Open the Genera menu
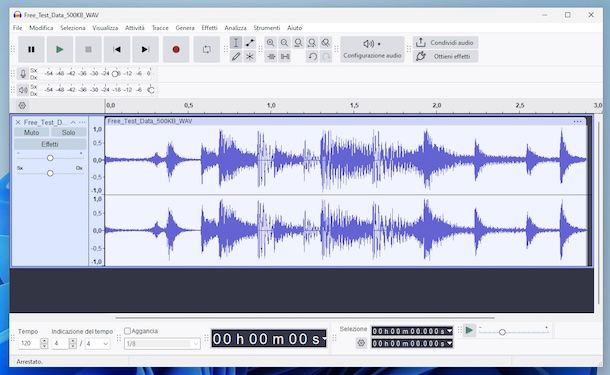 click(x=185, y=28)
